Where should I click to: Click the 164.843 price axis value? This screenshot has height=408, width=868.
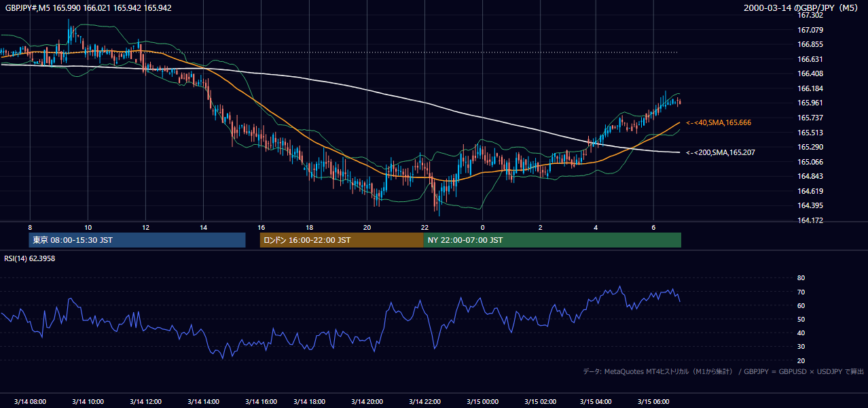(810, 176)
